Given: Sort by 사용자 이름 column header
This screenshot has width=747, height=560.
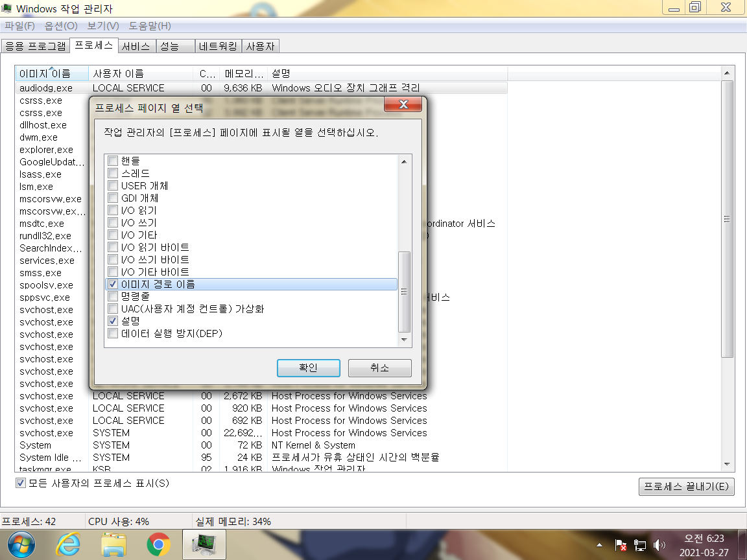Looking at the screenshot, I should pyautogui.click(x=141, y=73).
